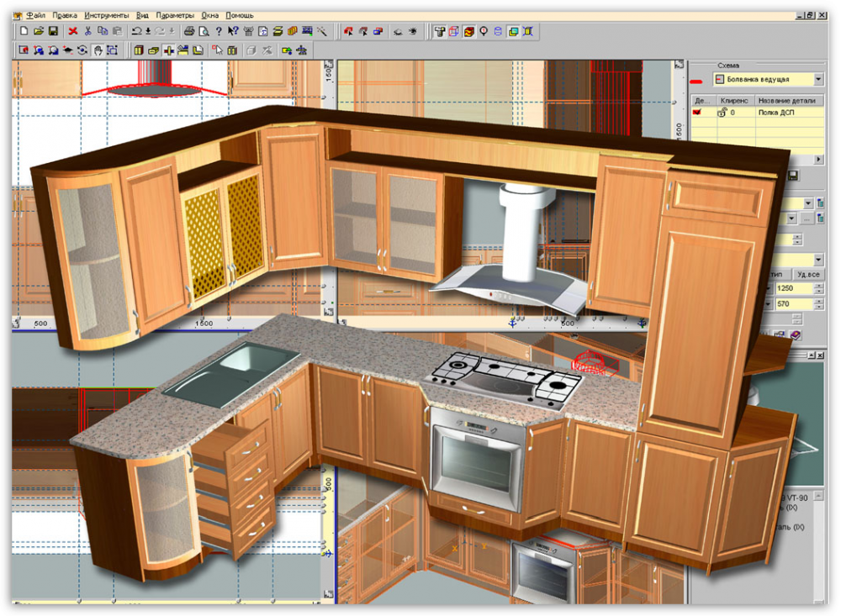Click the Print icon in toolbar
841x616 pixels.
pos(189,31)
